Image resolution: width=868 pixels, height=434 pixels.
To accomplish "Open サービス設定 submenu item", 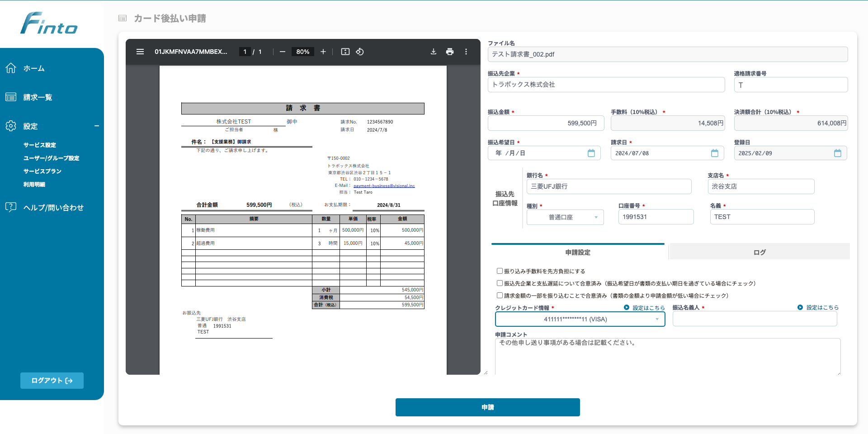I will click(40, 145).
